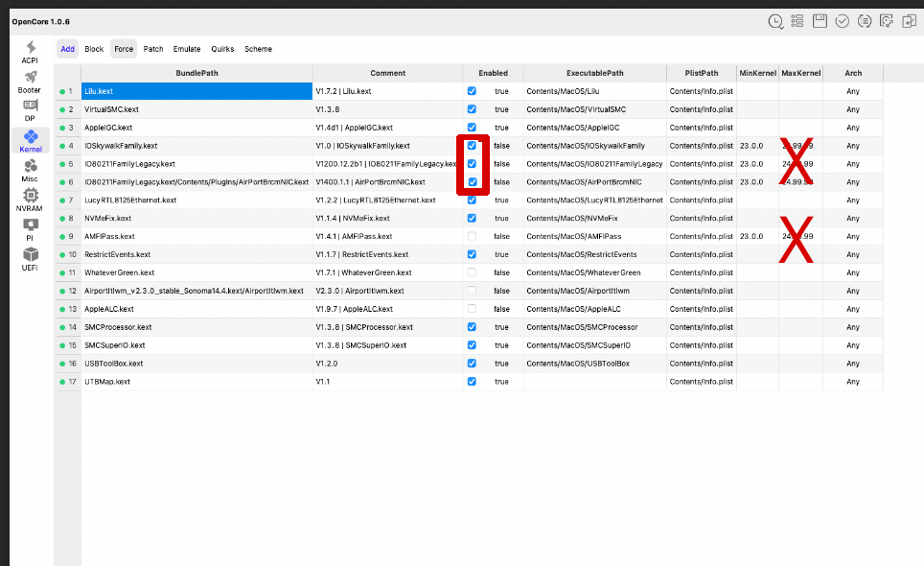Uncheck UTBMap.kext Enabled checkbox
Image resolution: width=924 pixels, height=566 pixels.
click(x=472, y=382)
